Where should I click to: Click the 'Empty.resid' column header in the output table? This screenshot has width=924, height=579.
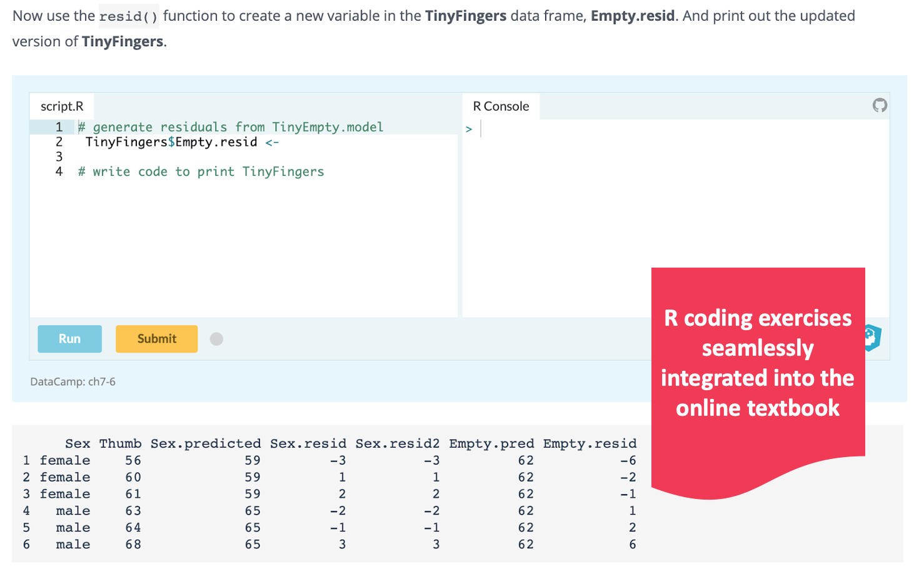pos(590,443)
